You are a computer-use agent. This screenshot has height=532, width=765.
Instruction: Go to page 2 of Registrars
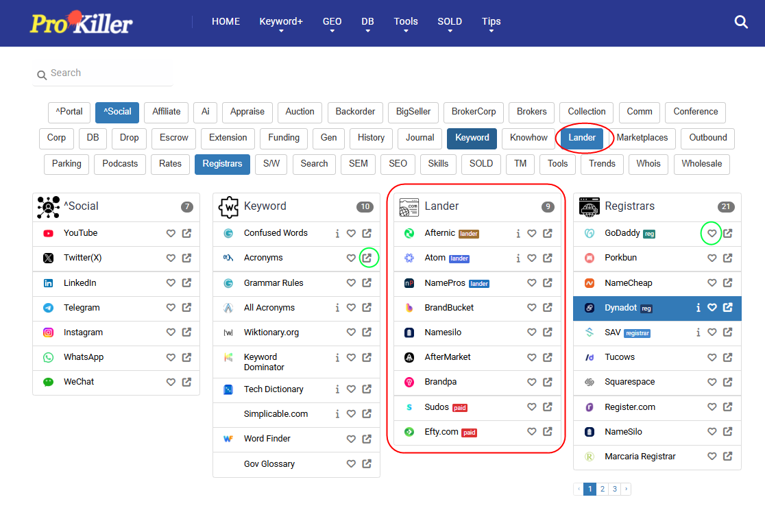[603, 489]
